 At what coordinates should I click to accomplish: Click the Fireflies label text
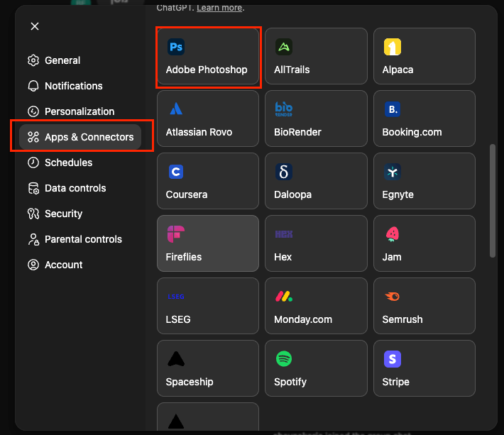184,257
